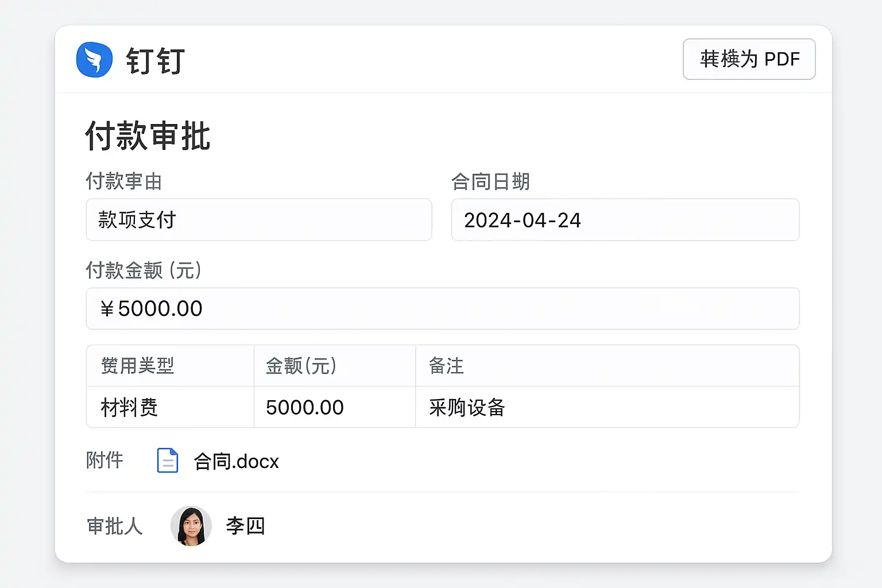Viewport: 882px width, 588px height.
Task: Click the DingTalk blue wing logo
Action: [94, 60]
